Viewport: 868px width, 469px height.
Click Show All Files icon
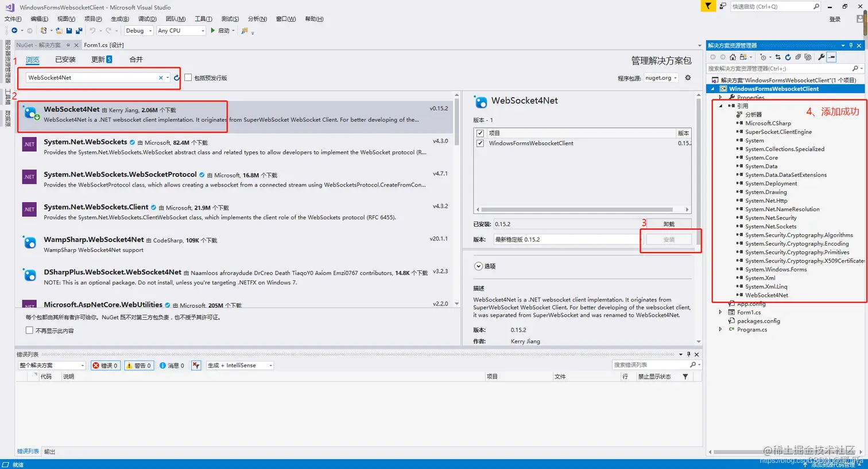click(x=808, y=57)
